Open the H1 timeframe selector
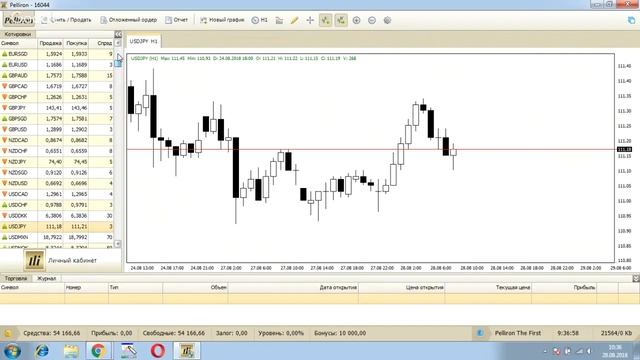Screen dimensions: 640x360 click(260, 20)
